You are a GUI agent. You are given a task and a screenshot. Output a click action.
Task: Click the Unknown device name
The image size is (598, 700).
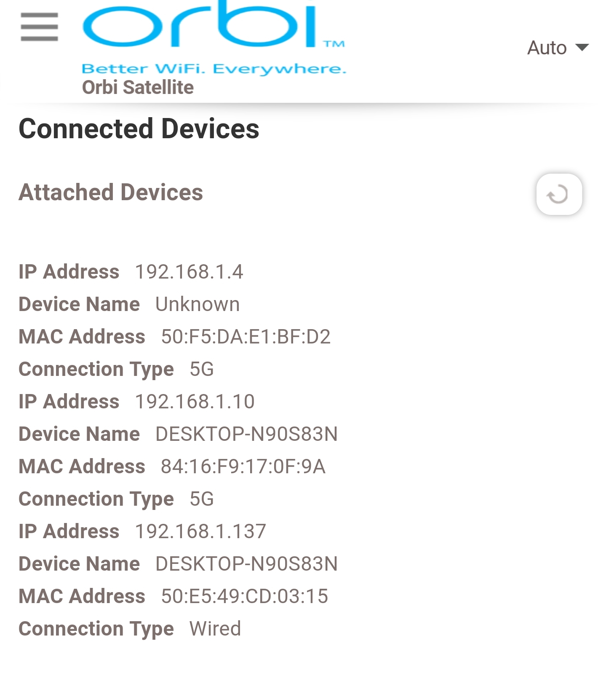point(198,304)
